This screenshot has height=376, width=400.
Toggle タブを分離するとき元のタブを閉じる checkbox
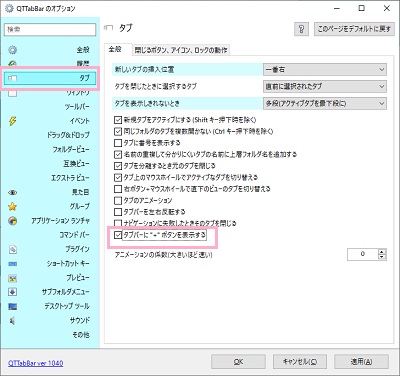point(118,166)
